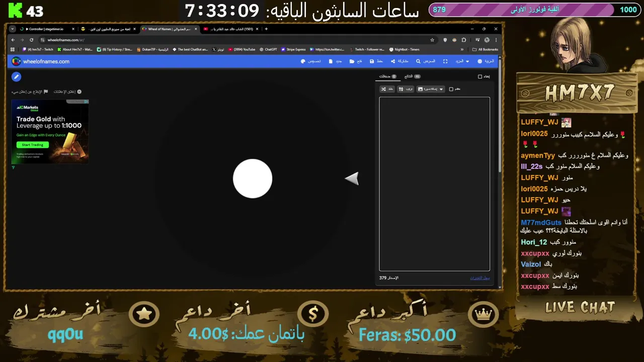Switch to the Controller stagetimer.io tab
Viewport: 644px width, 362px height.
(48, 29)
